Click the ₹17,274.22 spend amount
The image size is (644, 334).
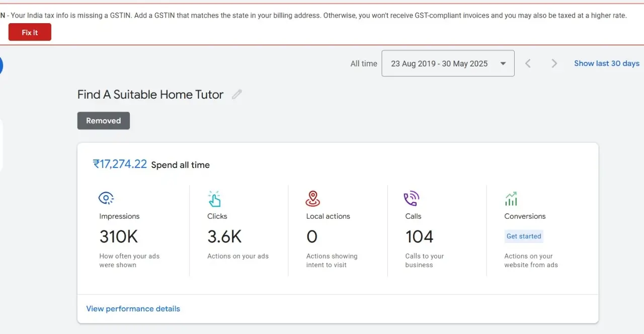click(x=120, y=164)
